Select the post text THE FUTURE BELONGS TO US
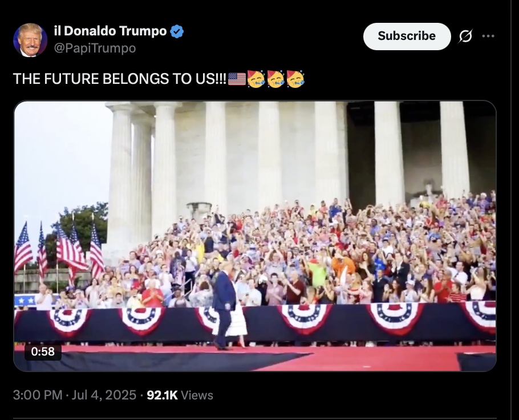 click(x=120, y=79)
